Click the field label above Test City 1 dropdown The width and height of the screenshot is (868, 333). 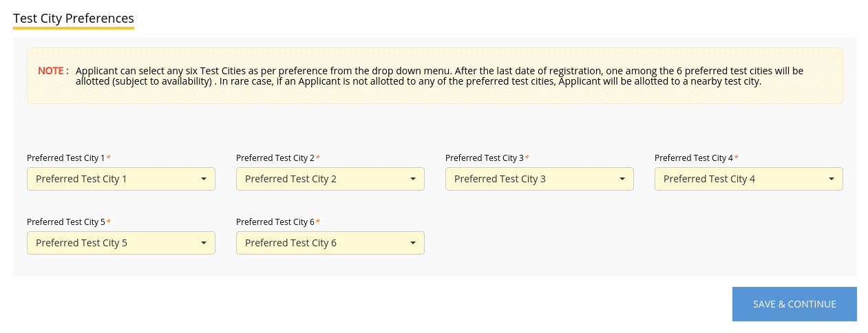click(x=66, y=158)
